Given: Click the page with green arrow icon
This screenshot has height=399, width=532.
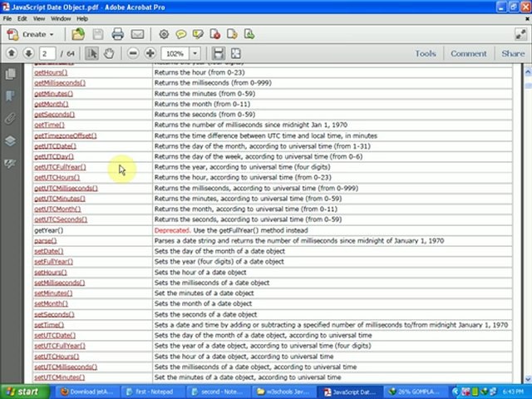Looking at the screenshot, I should [x=249, y=34].
